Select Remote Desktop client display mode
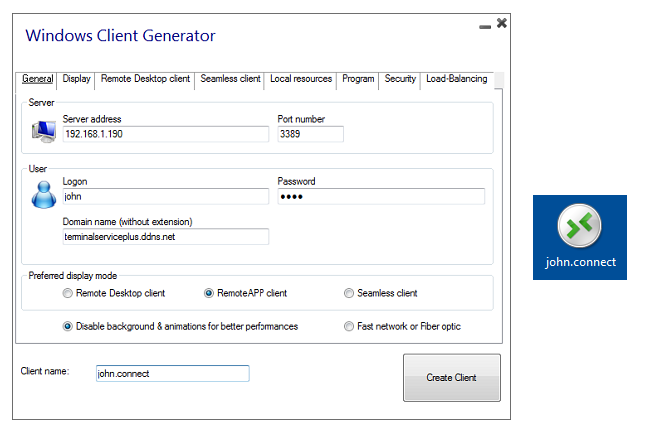 [68, 294]
